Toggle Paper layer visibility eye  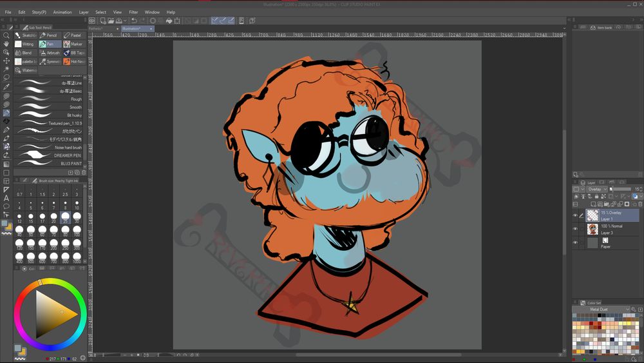tap(575, 242)
